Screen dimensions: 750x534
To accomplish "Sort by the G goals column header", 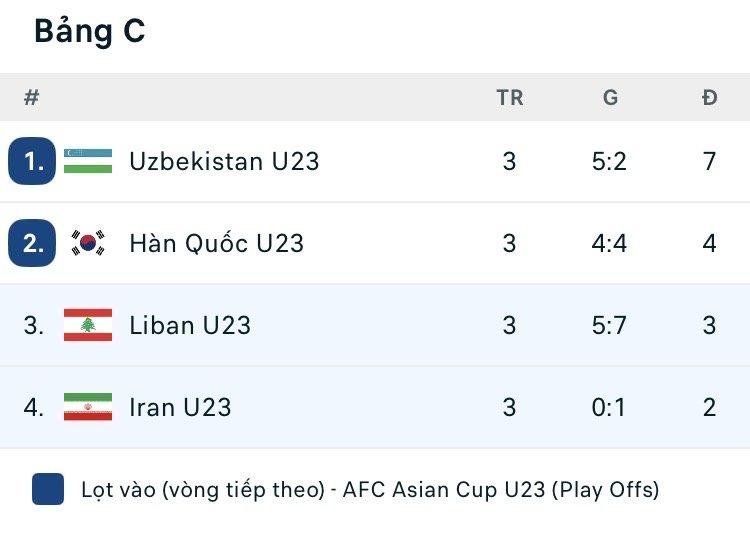I will pos(610,98).
